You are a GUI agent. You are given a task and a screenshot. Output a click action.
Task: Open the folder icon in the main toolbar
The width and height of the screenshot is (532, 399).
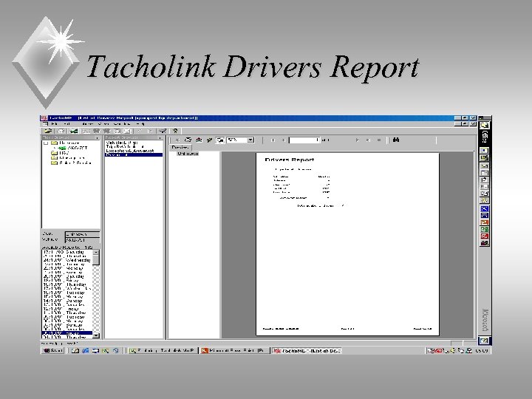[x=48, y=131]
